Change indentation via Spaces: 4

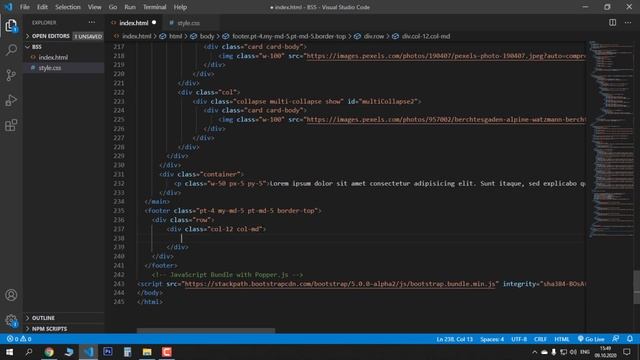pyautogui.click(x=492, y=339)
